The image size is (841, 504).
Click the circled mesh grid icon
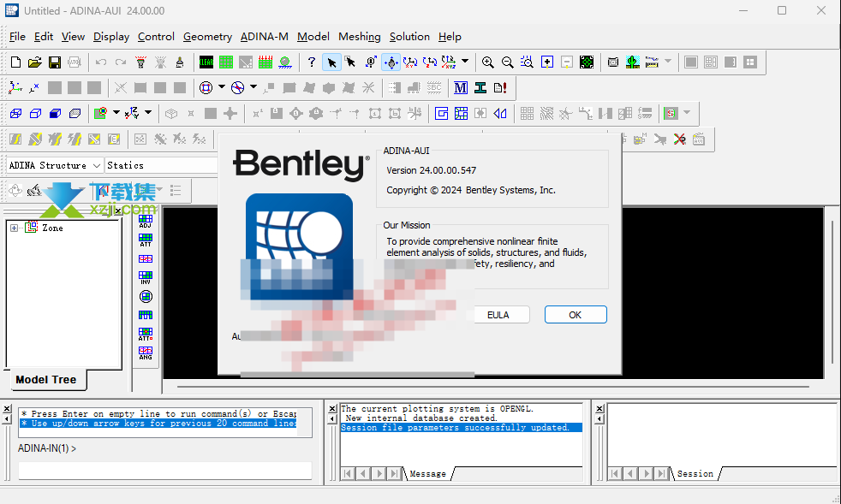(x=146, y=297)
